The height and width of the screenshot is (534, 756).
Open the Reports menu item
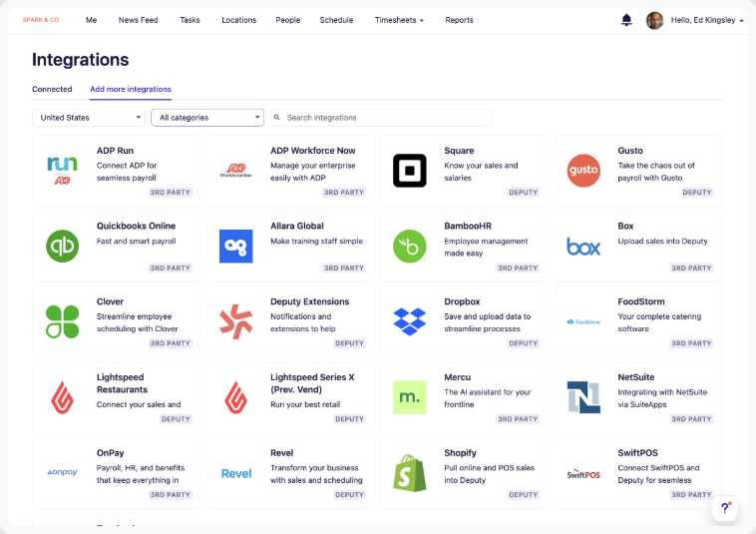459,20
